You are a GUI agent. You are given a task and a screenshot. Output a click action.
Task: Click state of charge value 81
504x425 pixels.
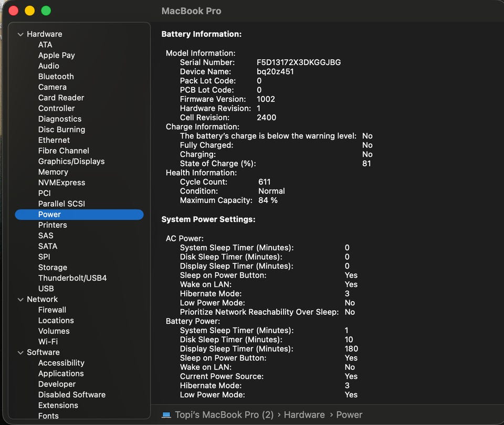[366, 163]
